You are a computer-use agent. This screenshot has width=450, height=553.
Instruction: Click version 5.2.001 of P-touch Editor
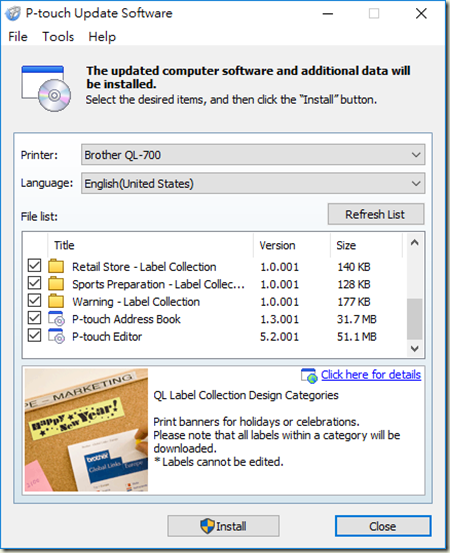pos(279,337)
